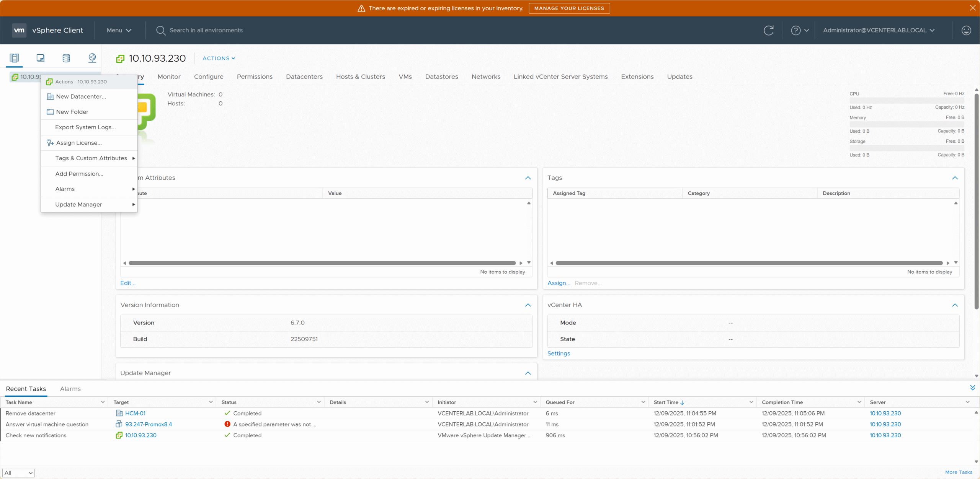Image resolution: width=980 pixels, height=479 pixels.
Task: Collapse the Tags panel
Action: (x=955, y=178)
